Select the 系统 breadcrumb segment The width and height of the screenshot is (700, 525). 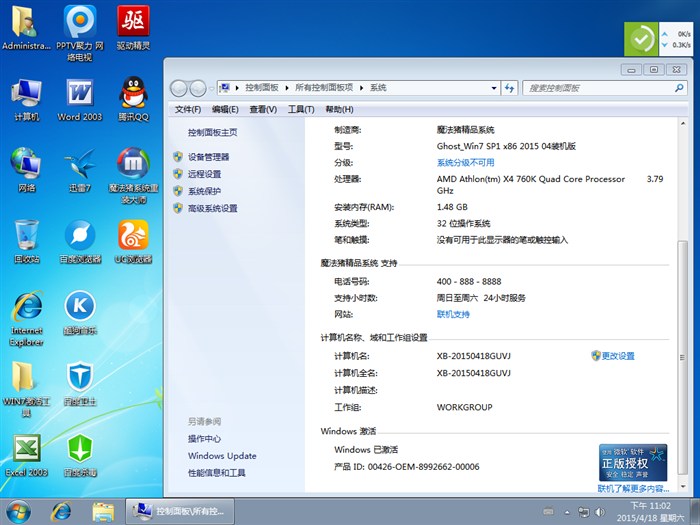[378, 88]
